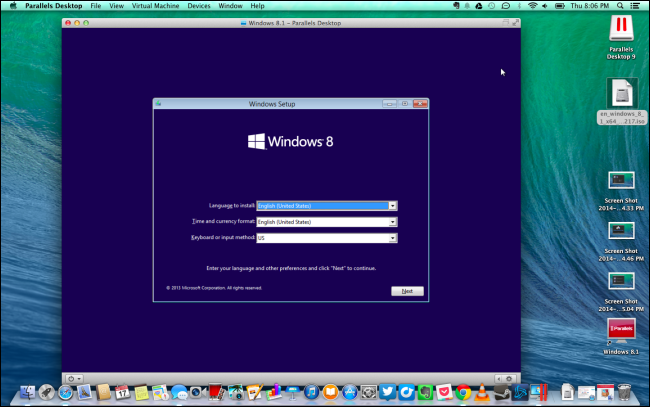
Task: Click the volume menu bar icon
Action: point(545,6)
